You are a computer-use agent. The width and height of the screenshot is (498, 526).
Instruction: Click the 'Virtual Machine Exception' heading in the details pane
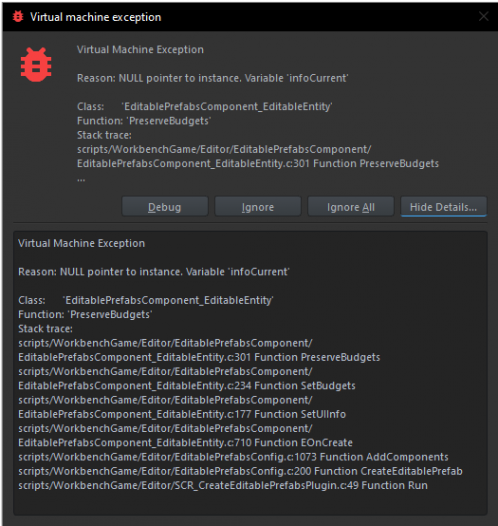click(x=81, y=243)
